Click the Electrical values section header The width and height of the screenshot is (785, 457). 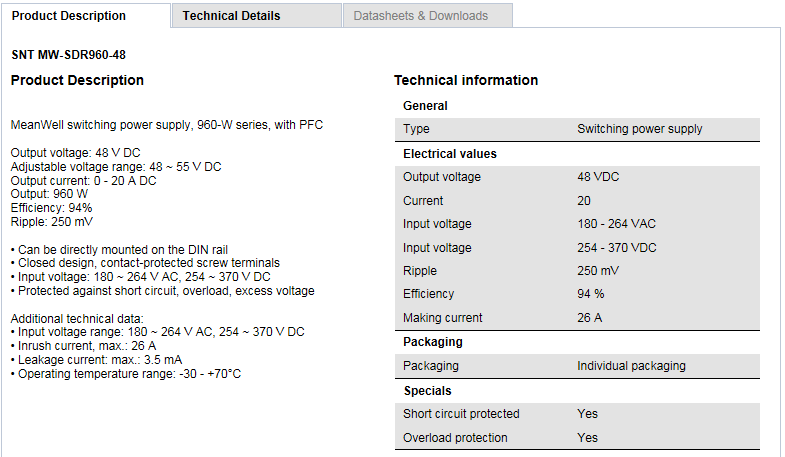(449, 154)
